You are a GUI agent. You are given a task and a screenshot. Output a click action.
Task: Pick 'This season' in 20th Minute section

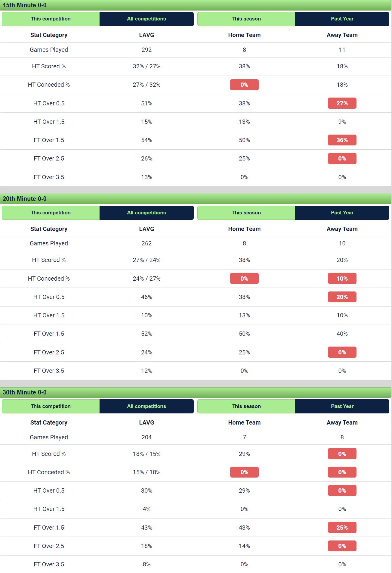point(246,213)
